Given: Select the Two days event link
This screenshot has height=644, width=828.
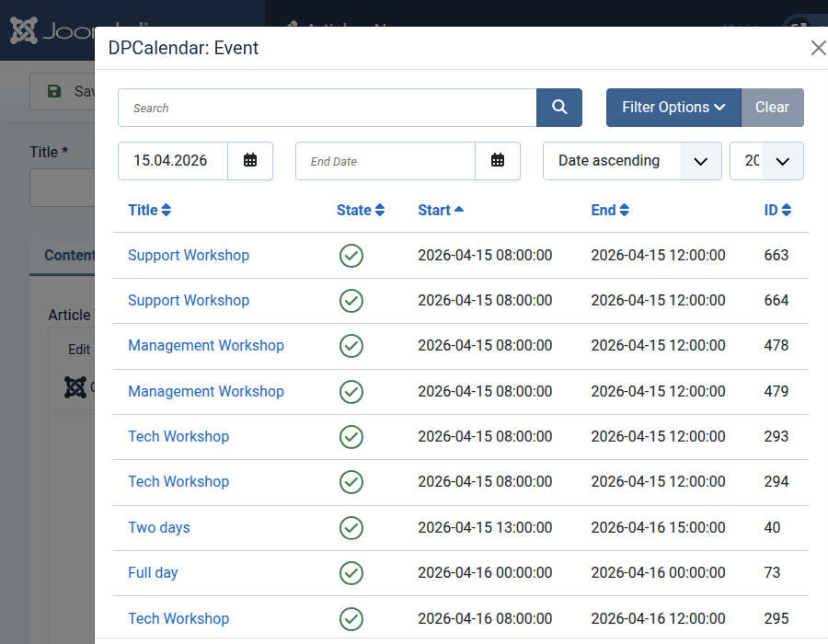Looking at the screenshot, I should (x=158, y=528).
